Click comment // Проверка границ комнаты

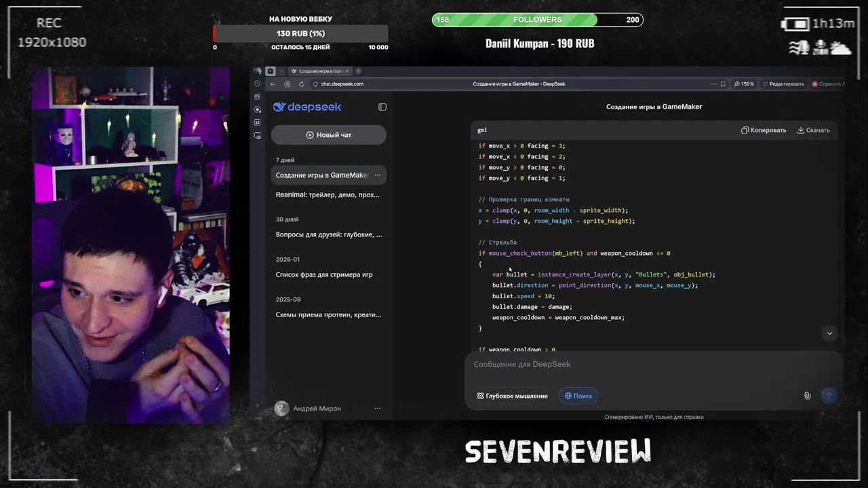point(524,199)
